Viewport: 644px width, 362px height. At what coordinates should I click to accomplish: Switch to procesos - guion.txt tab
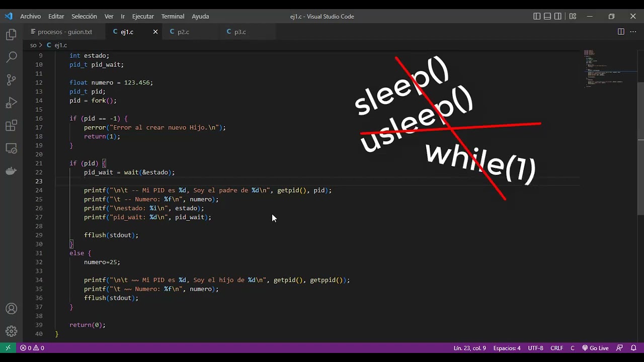pyautogui.click(x=64, y=32)
